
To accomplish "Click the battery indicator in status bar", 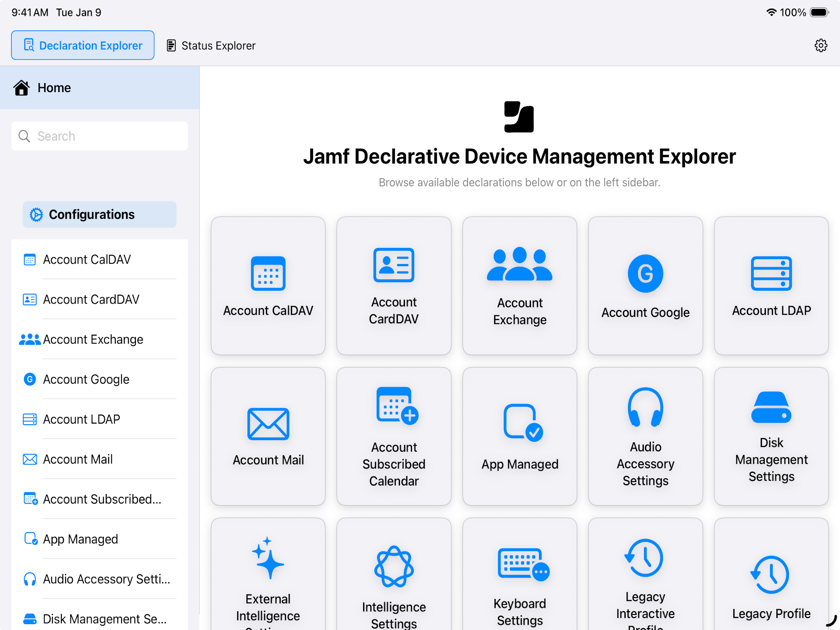I will click(x=819, y=12).
